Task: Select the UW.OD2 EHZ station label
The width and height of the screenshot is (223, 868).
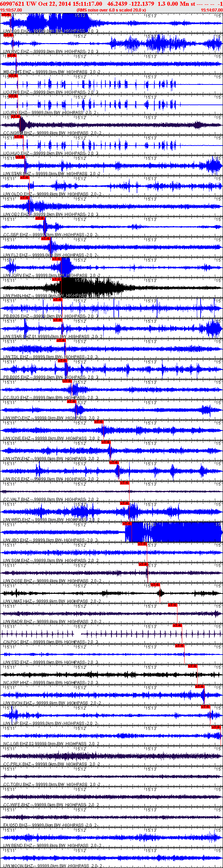Action: coord(51,214)
